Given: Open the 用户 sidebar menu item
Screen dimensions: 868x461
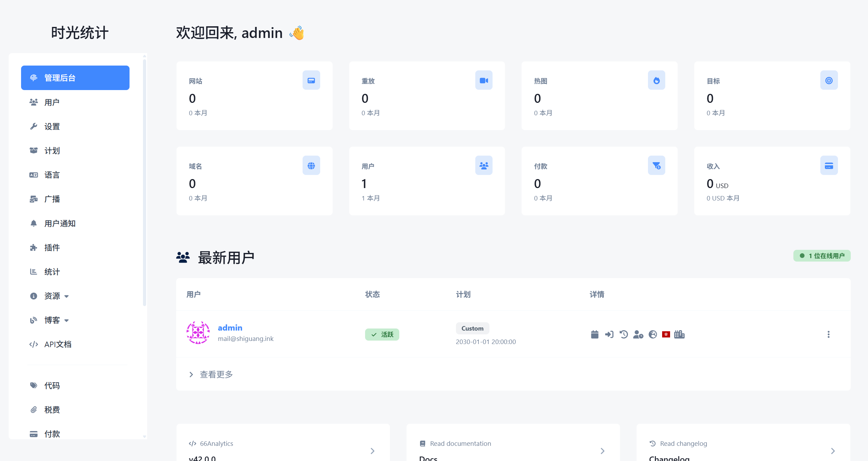Looking at the screenshot, I should pos(52,102).
